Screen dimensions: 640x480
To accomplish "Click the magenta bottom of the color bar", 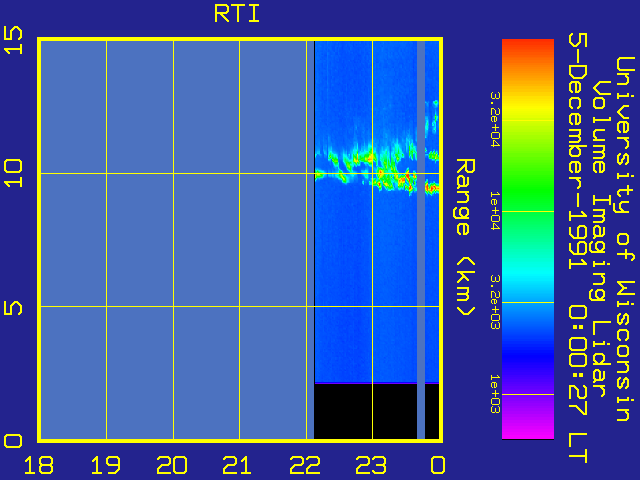I will (x=528, y=429).
